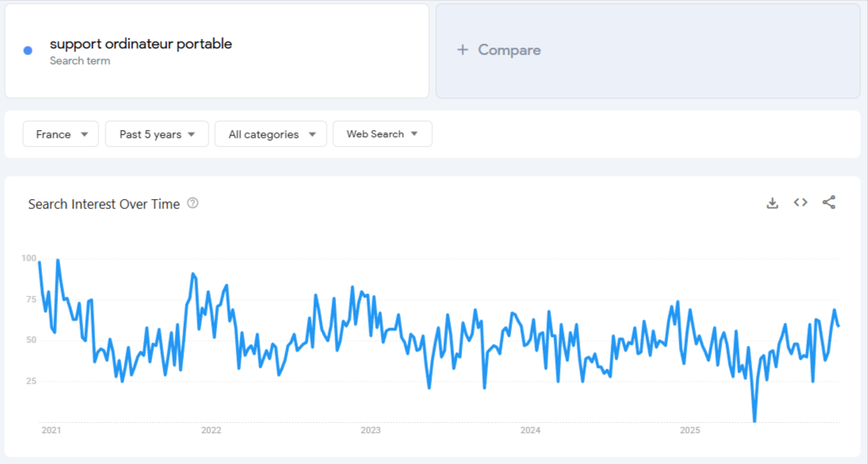
Task: Select the share network icon at top right
Action: (829, 202)
